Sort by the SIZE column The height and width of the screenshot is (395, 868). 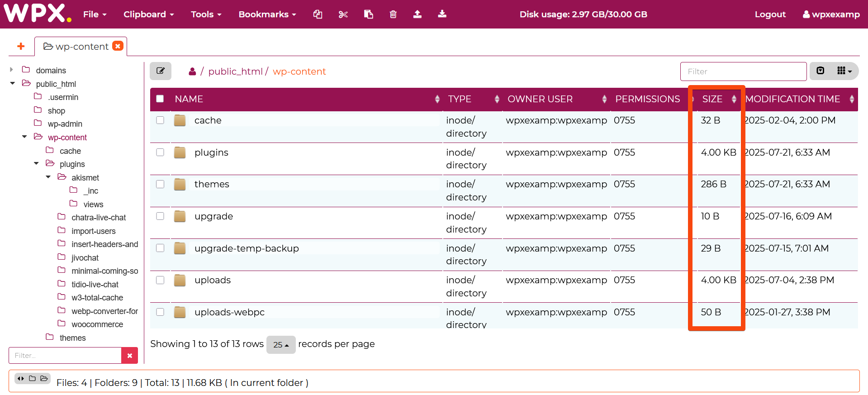(719, 99)
